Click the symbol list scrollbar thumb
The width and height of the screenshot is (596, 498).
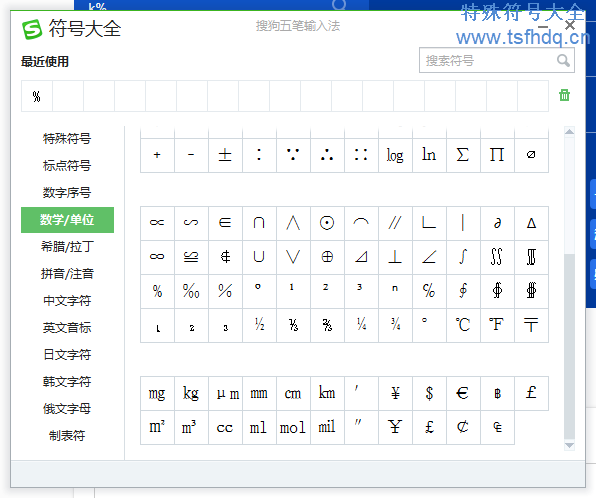pyautogui.click(x=569, y=346)
